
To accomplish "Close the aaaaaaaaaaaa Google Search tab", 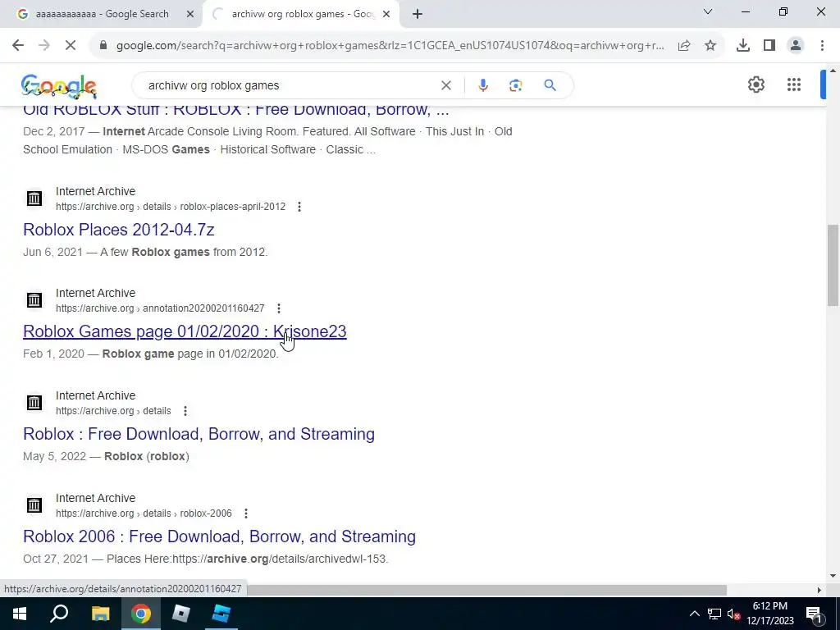I will [190, 14].
